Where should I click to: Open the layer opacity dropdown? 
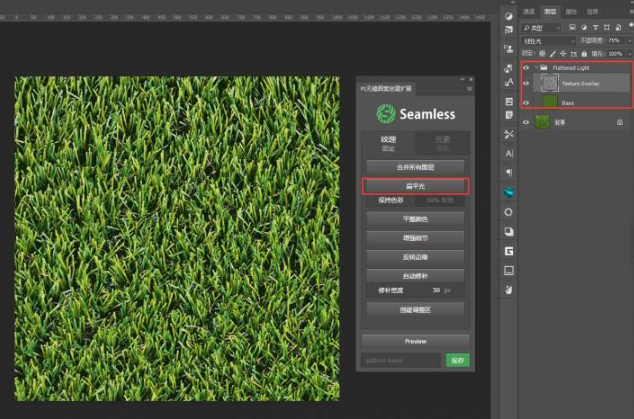[x=615, y=41]
